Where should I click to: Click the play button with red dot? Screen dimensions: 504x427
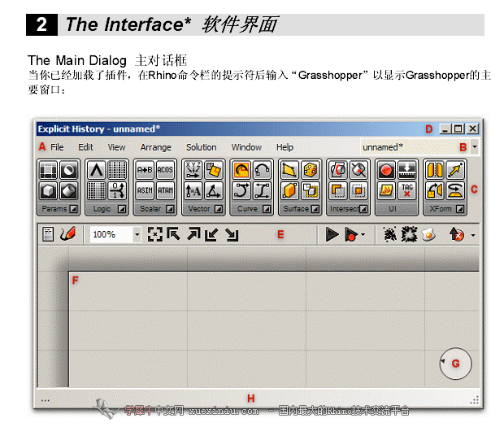(x=351, y=234)
